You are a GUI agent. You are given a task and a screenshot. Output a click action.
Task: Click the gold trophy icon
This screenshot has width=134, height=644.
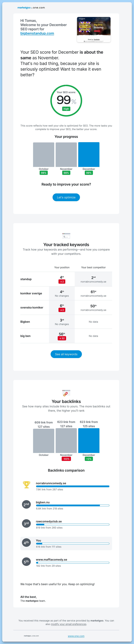[26, 485]
